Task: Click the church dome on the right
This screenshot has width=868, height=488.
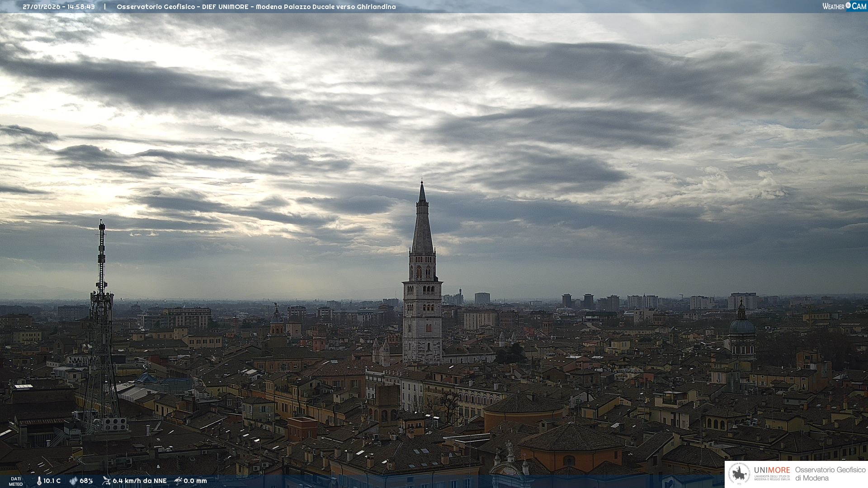Action: (742, 325)
